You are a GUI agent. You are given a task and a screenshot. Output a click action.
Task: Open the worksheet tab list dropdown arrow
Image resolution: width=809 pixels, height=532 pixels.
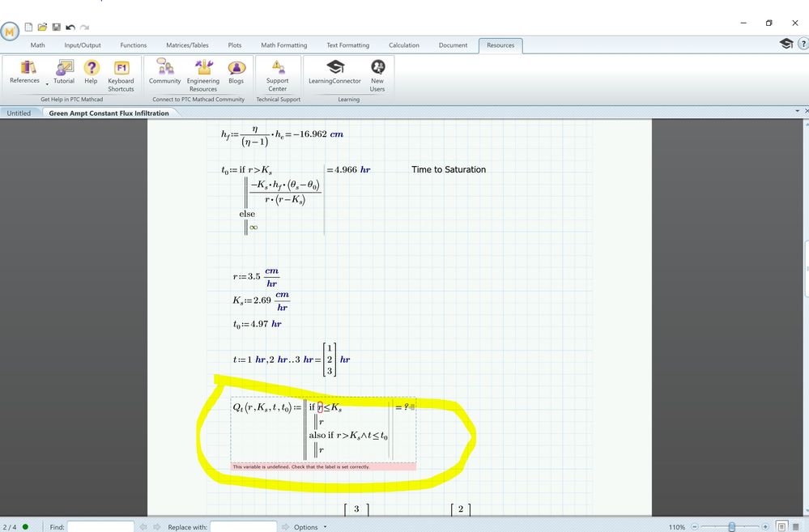797,111
